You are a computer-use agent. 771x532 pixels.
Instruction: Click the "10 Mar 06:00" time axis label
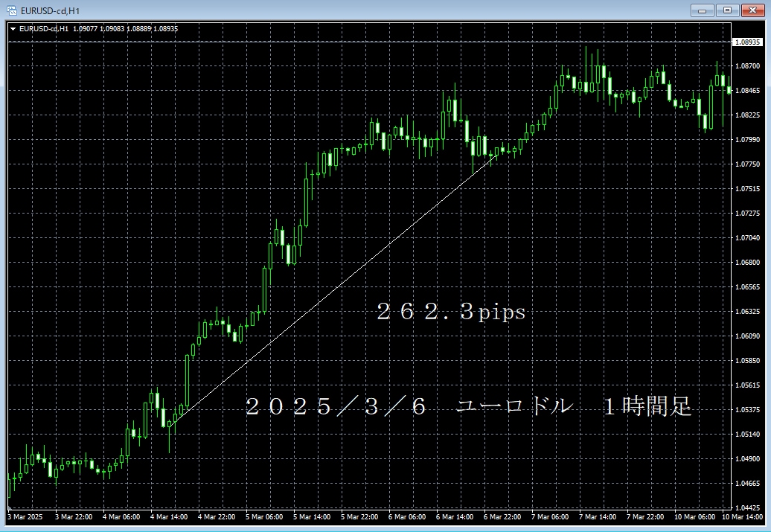(x=695, y=517)
